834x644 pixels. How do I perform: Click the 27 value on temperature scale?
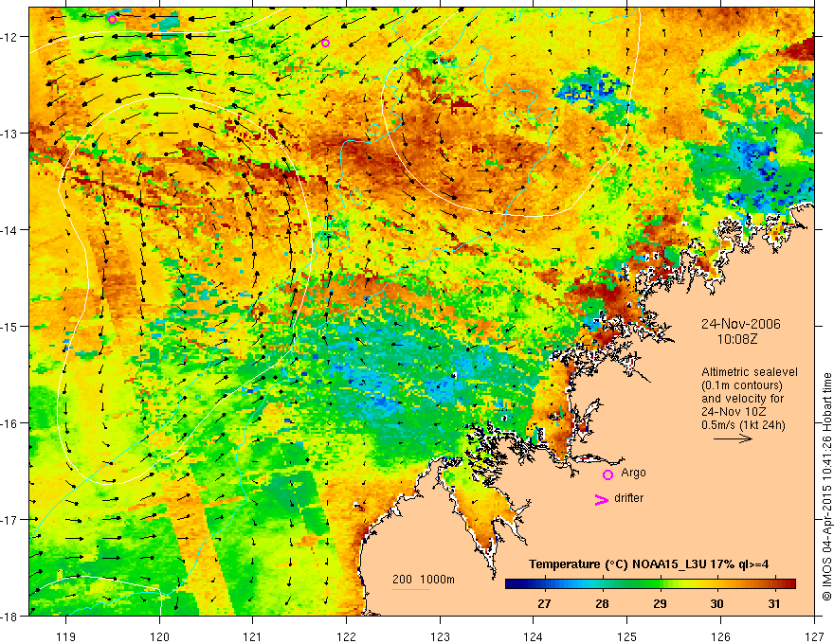click(544, 603)
